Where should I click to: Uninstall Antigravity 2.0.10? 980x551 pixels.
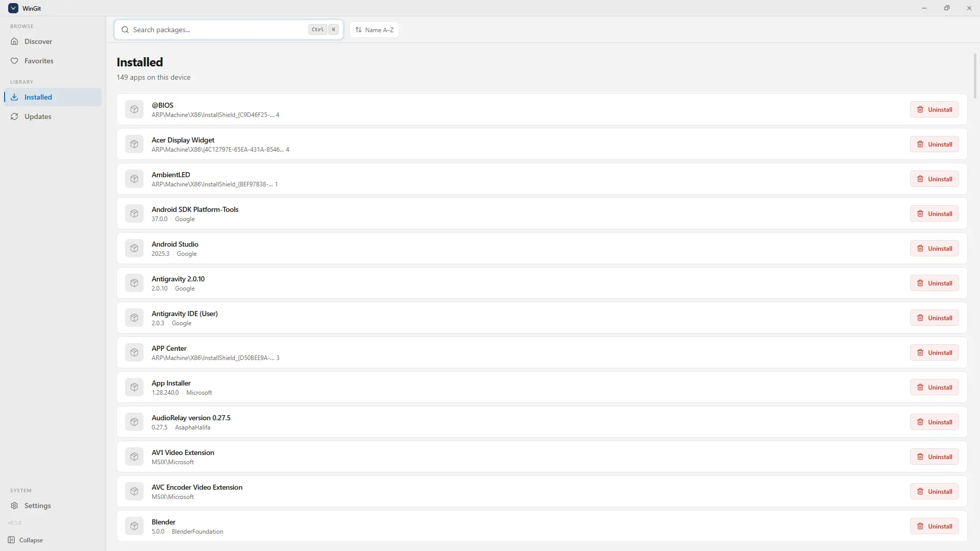coord(934,283)
